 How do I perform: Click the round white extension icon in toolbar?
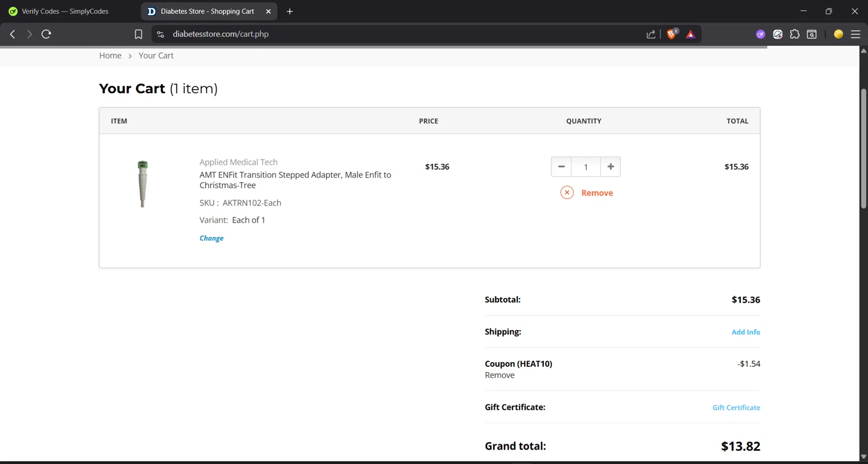click(x=778, y=34)
